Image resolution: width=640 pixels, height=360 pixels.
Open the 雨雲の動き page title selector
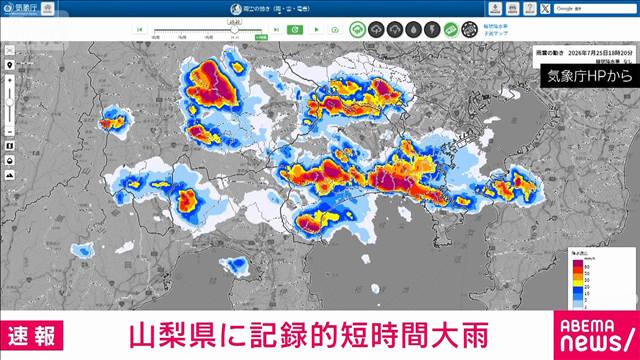click(270, 9)
